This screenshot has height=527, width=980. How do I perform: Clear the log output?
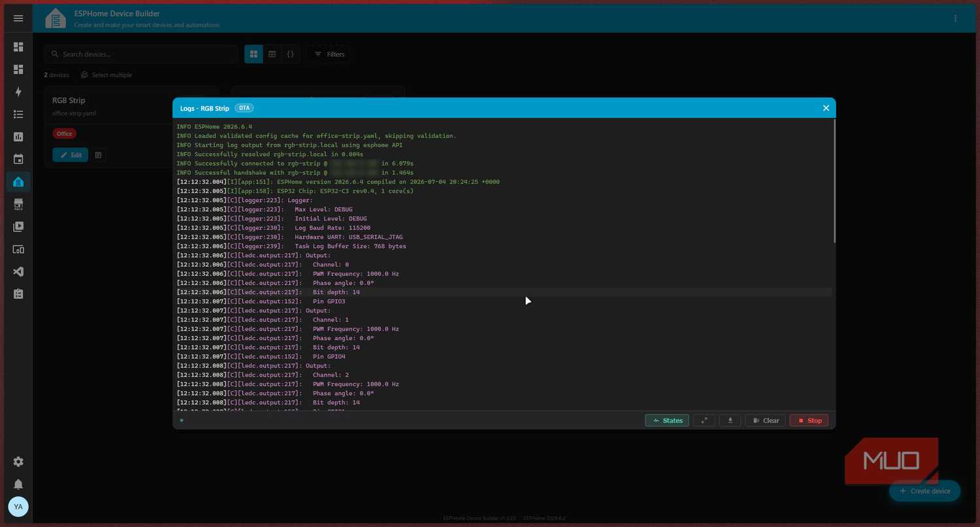(765, 420)
